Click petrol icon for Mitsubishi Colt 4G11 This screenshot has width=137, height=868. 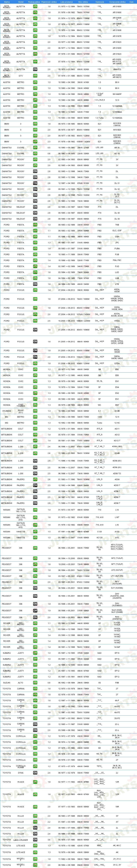35,429
